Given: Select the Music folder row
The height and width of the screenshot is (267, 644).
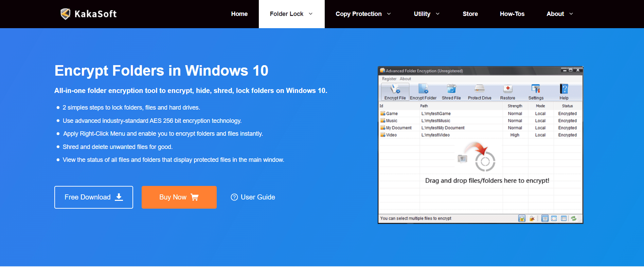Looking at the screenshot, I should pyautogui.click(x=480, y=121).
